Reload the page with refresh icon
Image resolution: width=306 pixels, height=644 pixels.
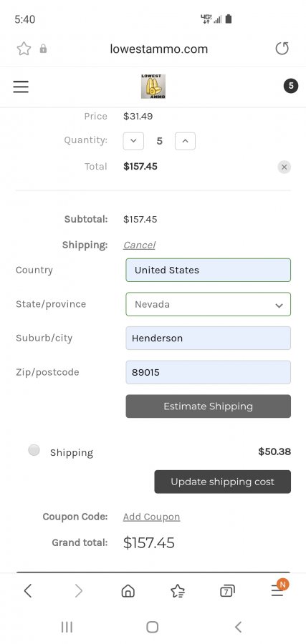pyautogui.click(x=282, y=49)
